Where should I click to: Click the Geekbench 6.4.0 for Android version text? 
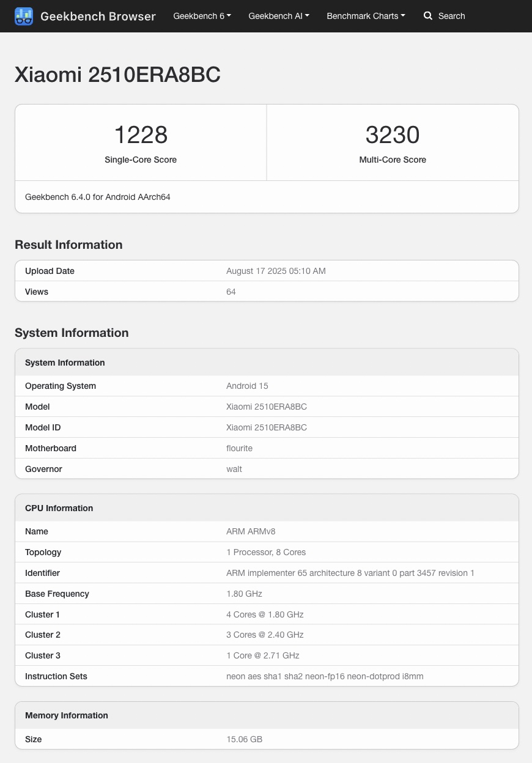pyautogui.click(x=98, y=197)
